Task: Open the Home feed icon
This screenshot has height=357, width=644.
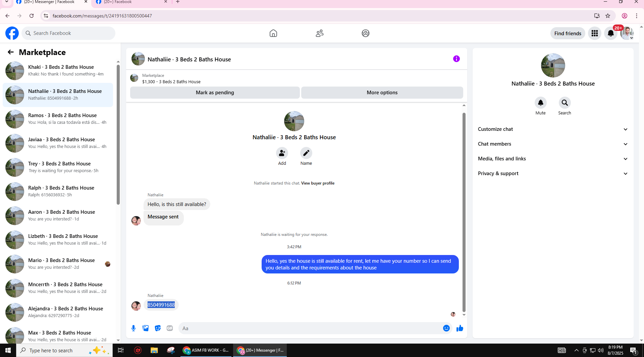Action: tap(273, 33)
